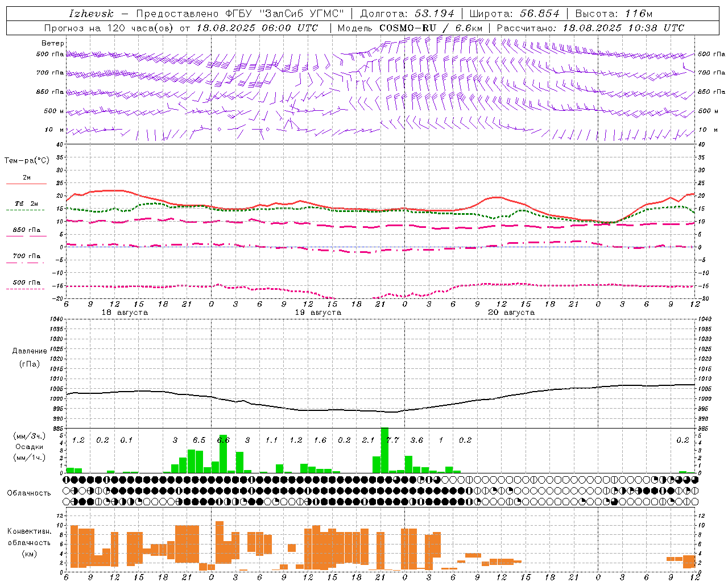Click the Тем-ра(°C) temperature panel label
Viewport: 728px width, 582px height.
pyautogui.click(x=27, y=161)
